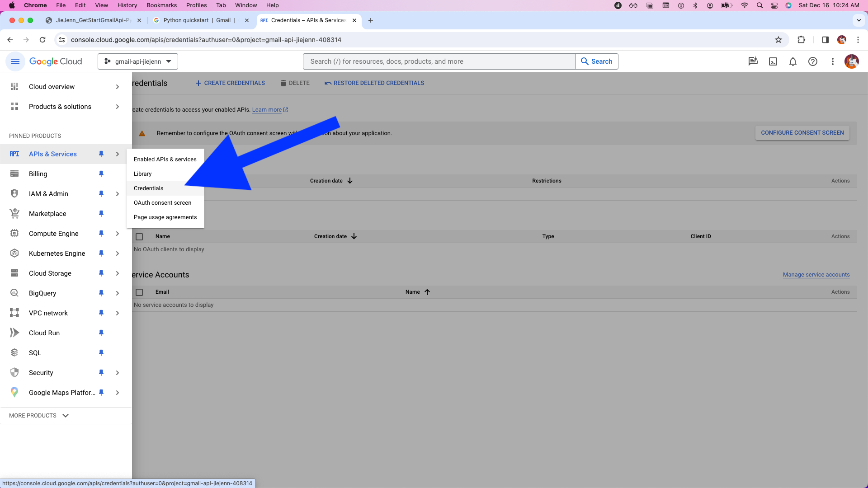Screen dimensions: 868x488
Task: Select OAuth consent screen menu item
Action: 165,203
